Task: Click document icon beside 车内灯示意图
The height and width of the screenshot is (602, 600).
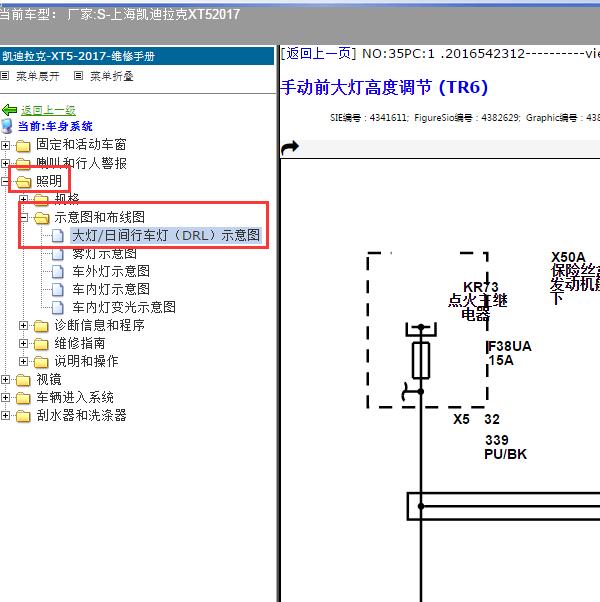Action: click(58, 289)
